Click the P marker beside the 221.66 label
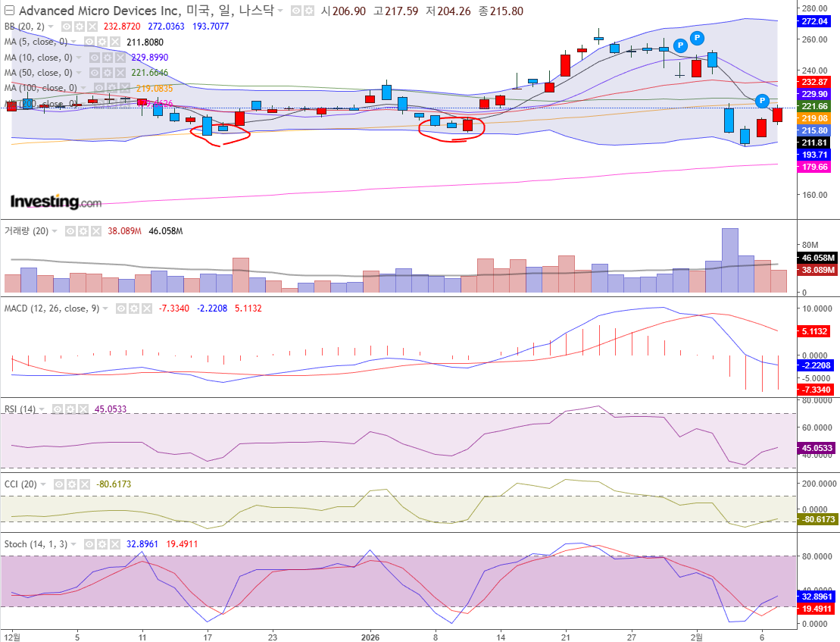 click(762, 100)
